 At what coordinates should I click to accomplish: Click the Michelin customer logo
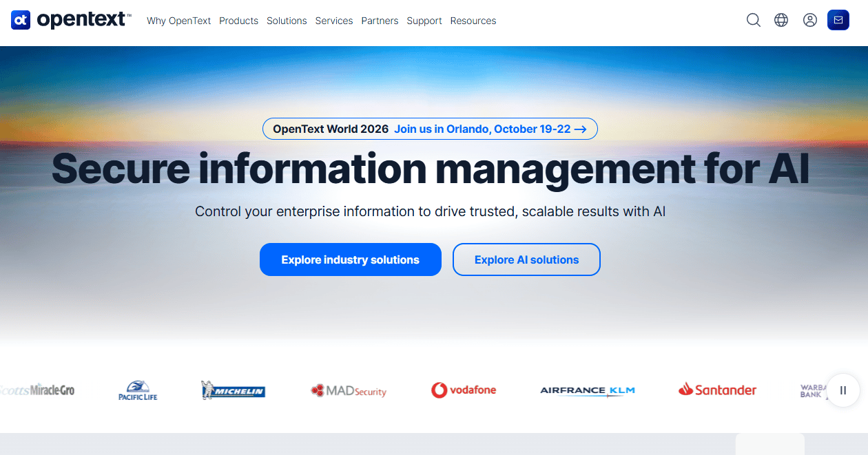(233, 390)
